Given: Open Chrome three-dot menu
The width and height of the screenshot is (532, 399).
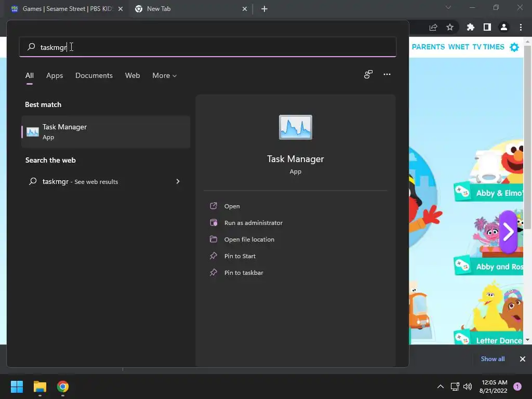Looking at the screenshot, I should tap(521, 27).
